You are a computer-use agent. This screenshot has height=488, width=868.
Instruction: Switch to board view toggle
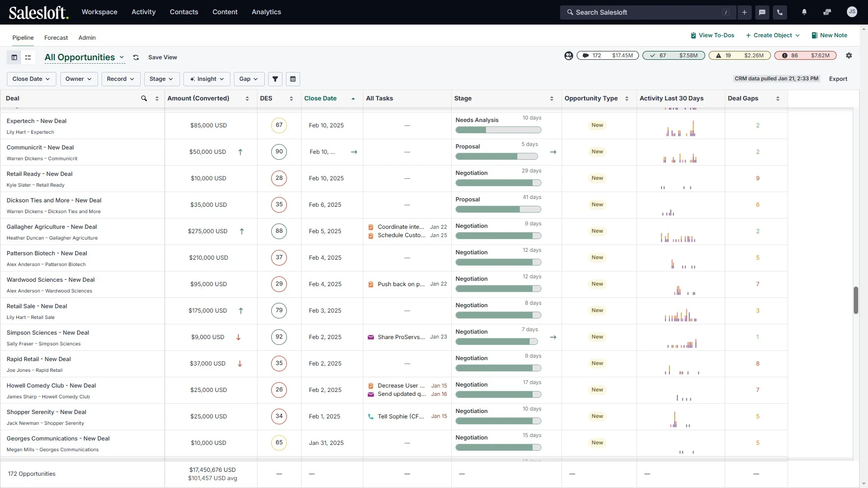(14, 57)
